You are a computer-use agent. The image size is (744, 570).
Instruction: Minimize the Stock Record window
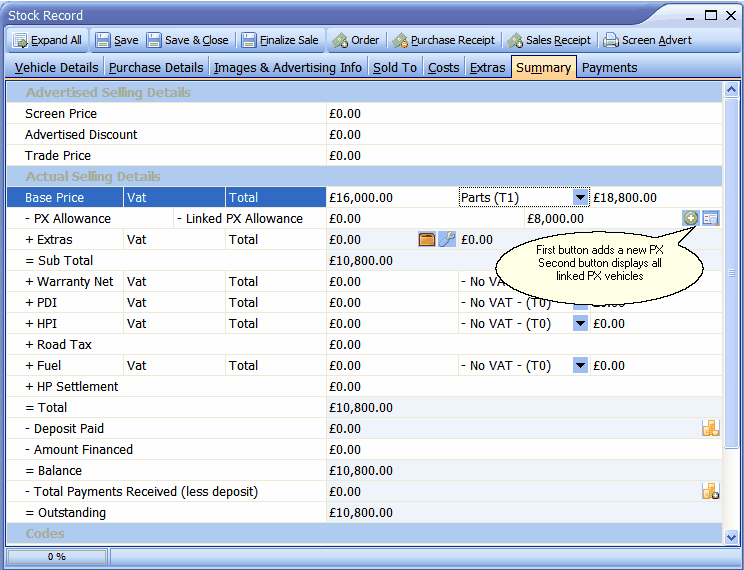(690, 16)
